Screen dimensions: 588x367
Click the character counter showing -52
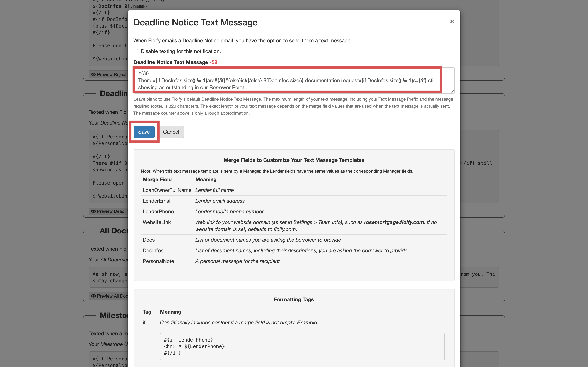point(213,62)
